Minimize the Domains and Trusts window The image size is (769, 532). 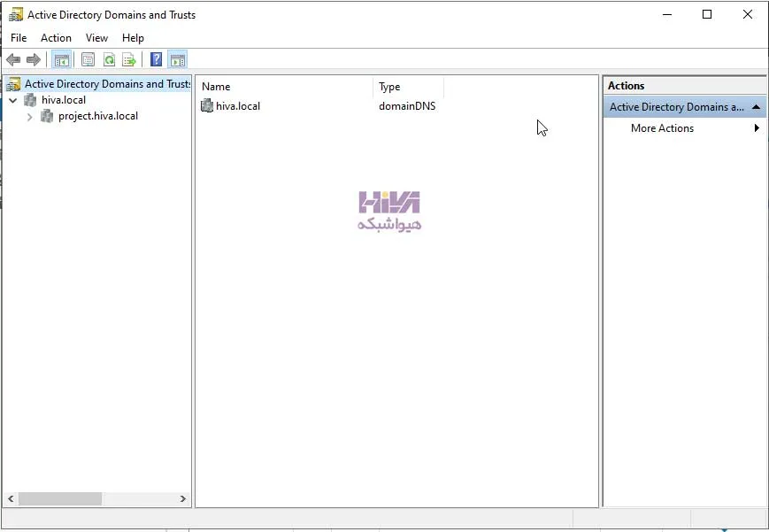tap(667, 15)
